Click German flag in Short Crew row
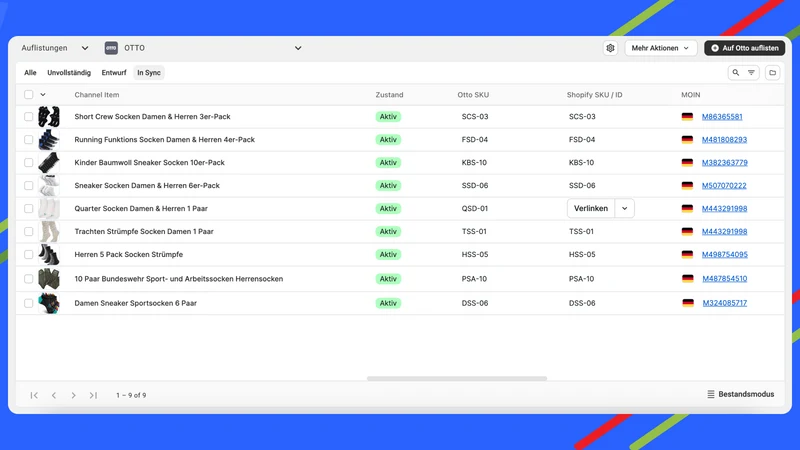 click(687, 117)
